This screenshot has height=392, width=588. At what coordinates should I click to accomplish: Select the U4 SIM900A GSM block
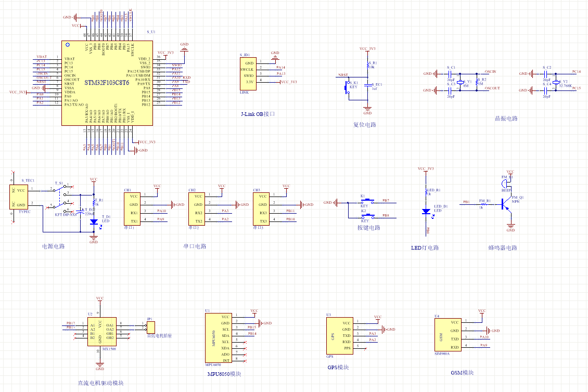[448, 335]
